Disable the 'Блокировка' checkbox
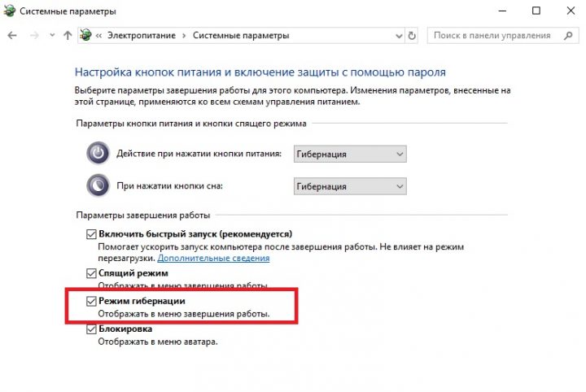This screenshot has width=586, height=392. [91, 330]
